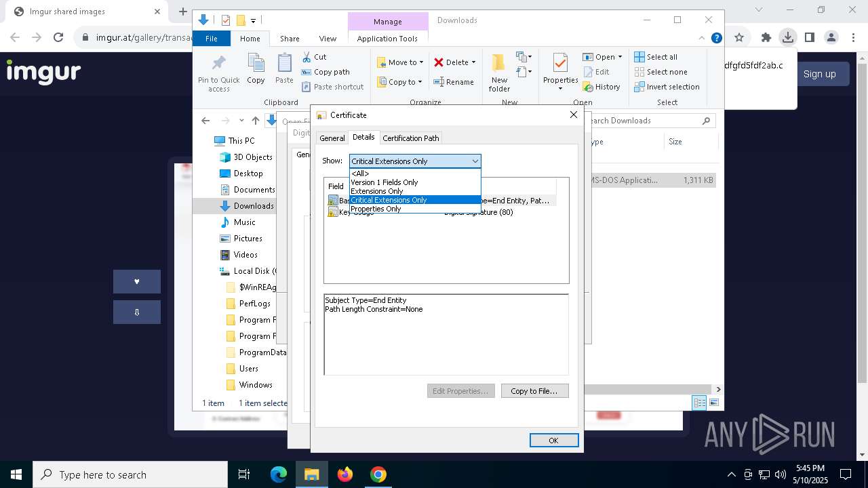868x488 pixels.
Task: Click Invert selection command
Action: pos(667,87)
